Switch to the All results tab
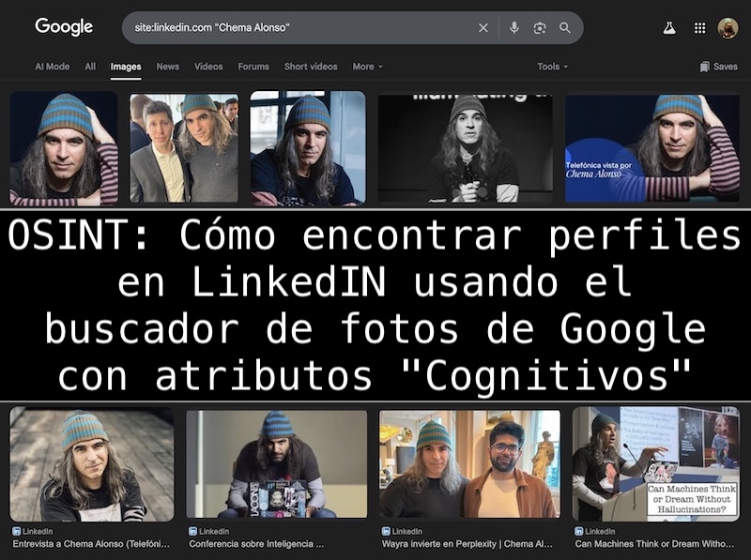This screenshot has height=560, width=751. (90, 67)
